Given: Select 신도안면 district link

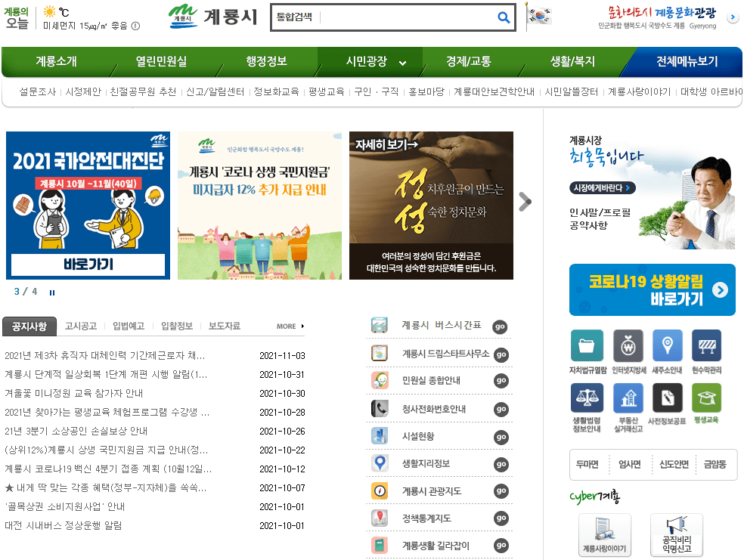Looking at the screenshot, I should click(674, 465).
